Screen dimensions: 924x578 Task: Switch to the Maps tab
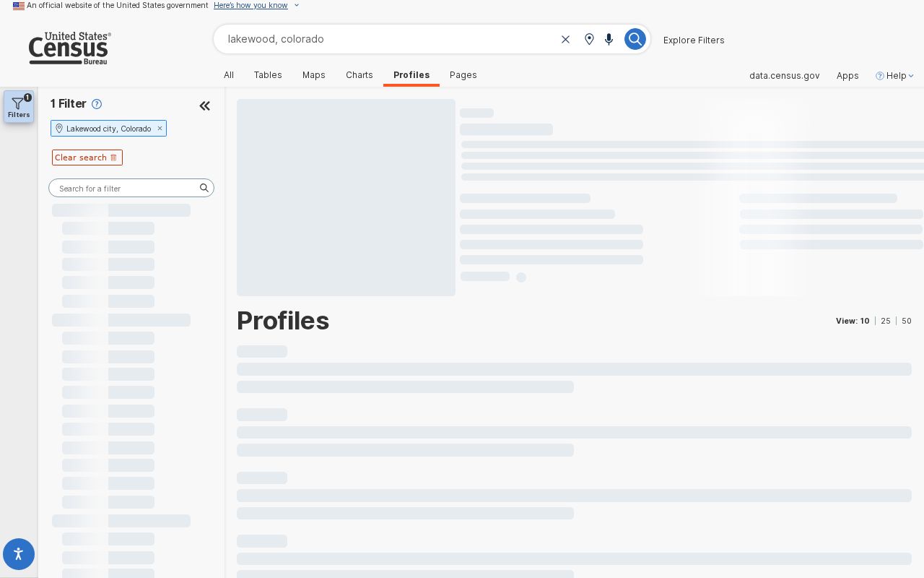[x=314, y=75]
